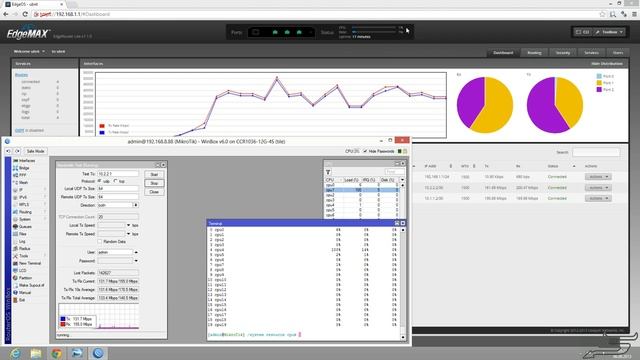Toggle the Hide Passwords checkbox

click(365, 151)
